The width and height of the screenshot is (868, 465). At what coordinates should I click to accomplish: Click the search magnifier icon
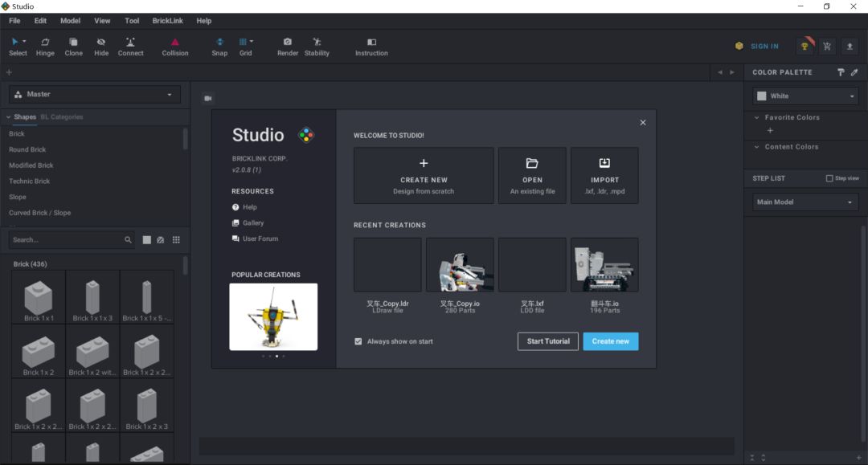128,240
